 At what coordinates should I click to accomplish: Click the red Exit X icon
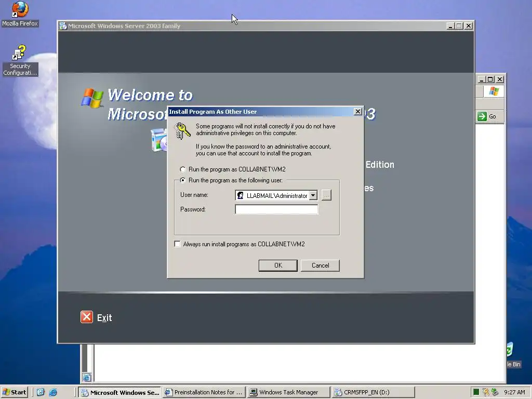(87, 317)
